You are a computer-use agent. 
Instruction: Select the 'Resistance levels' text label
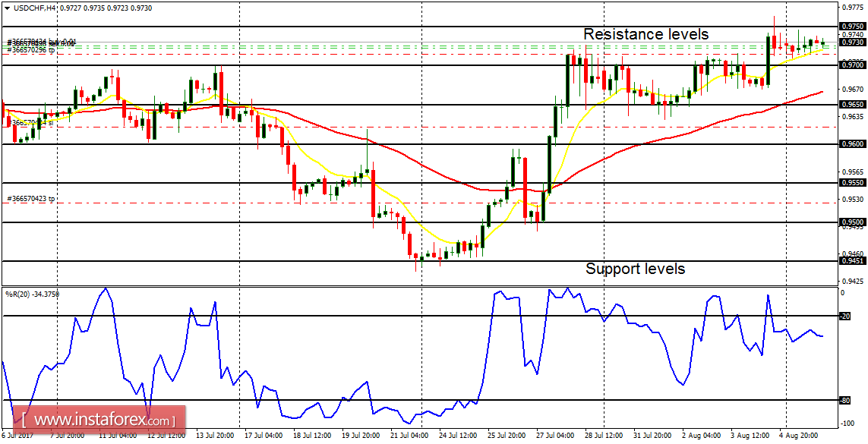[x=646, y=34]
